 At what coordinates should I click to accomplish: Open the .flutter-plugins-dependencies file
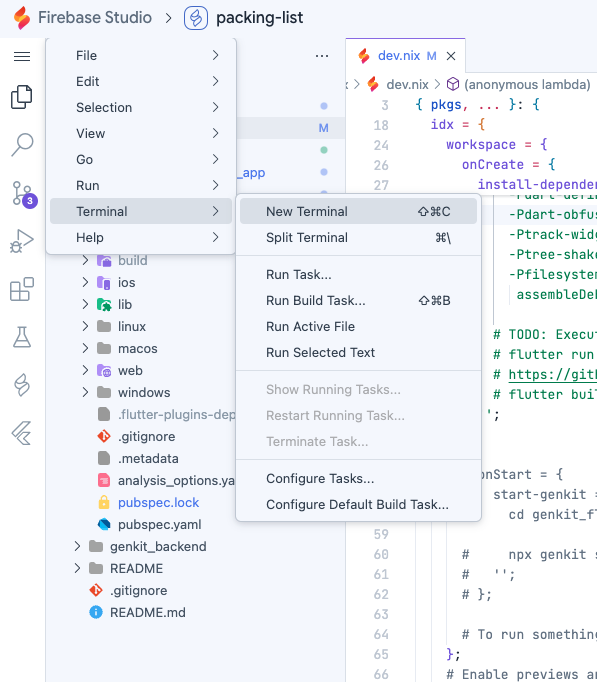176,415
